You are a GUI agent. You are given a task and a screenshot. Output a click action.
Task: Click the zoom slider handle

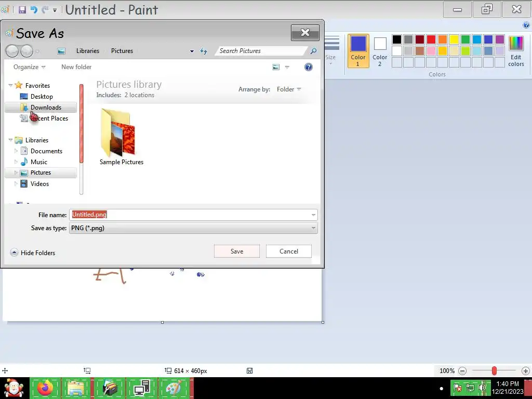click(x=495, y=371)
